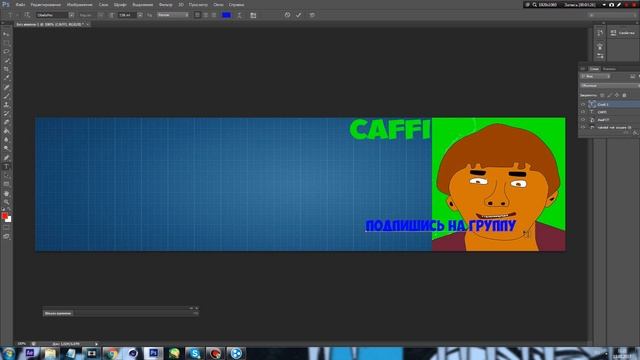The height and width of the screenshot is (360, 640).
Task: Expand the status bar document info arrow
Action: pos(96,344)
